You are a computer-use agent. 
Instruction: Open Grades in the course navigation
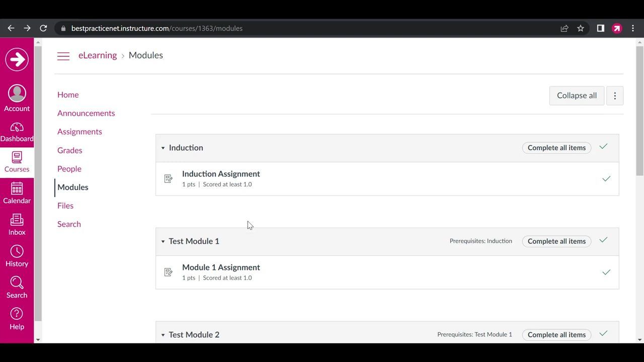(69, 150)
